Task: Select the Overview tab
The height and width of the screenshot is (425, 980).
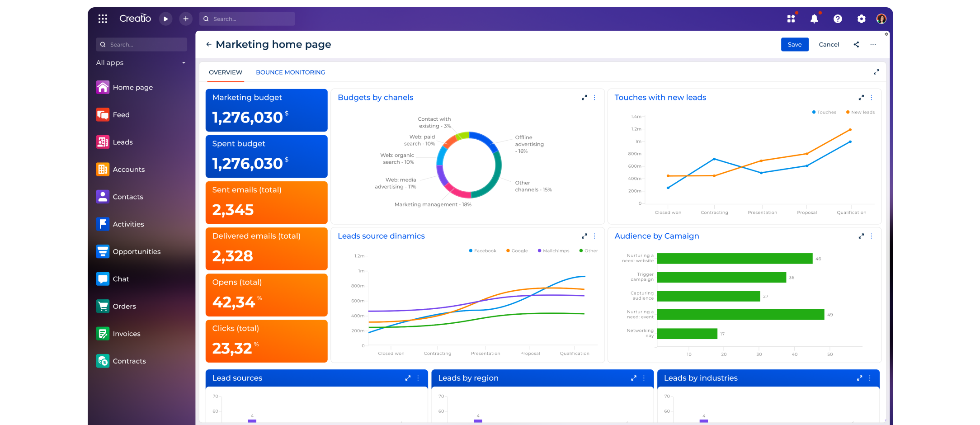Action: pos(225,72)
